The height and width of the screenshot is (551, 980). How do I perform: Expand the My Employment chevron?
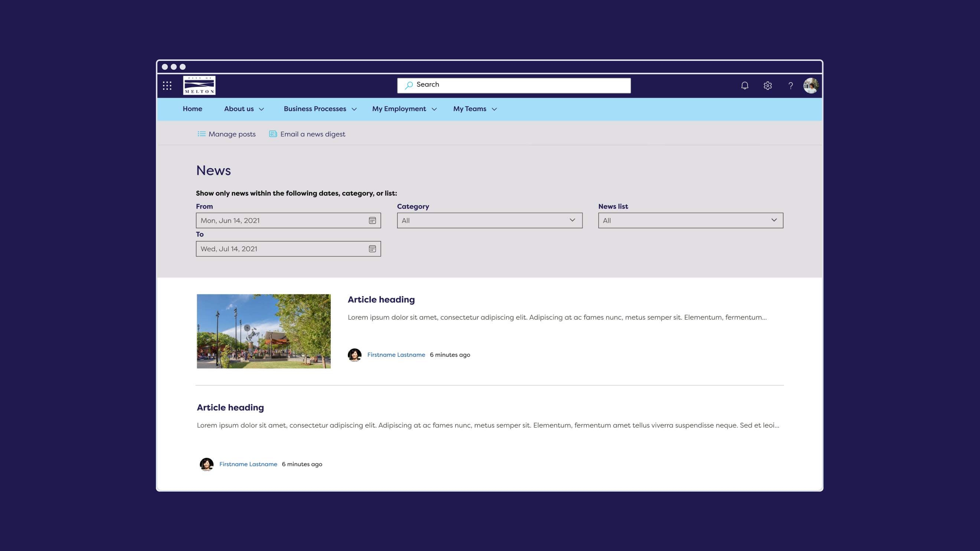click(434, 109)
